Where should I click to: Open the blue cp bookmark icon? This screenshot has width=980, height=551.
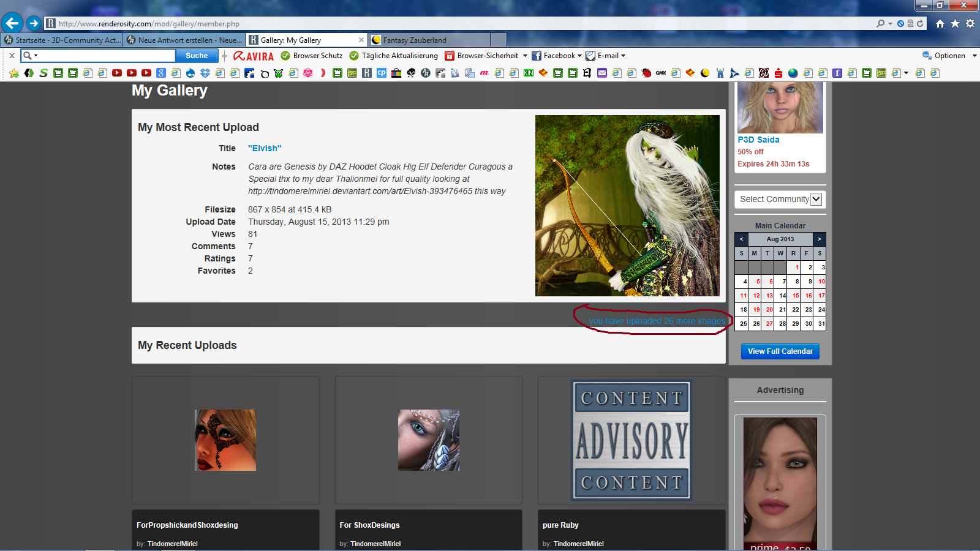pyautogui.click(x=382, y=73)
